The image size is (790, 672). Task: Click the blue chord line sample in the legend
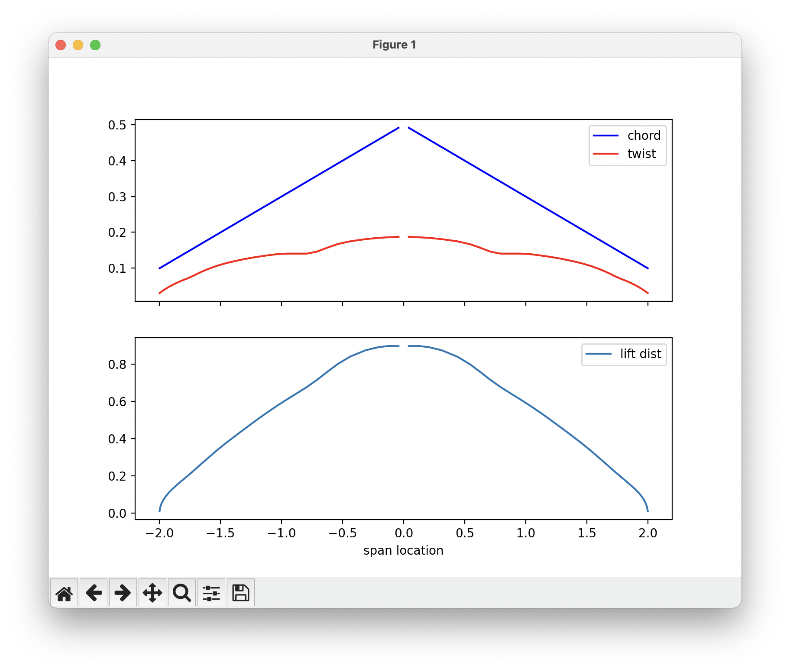tap(605, 136)
